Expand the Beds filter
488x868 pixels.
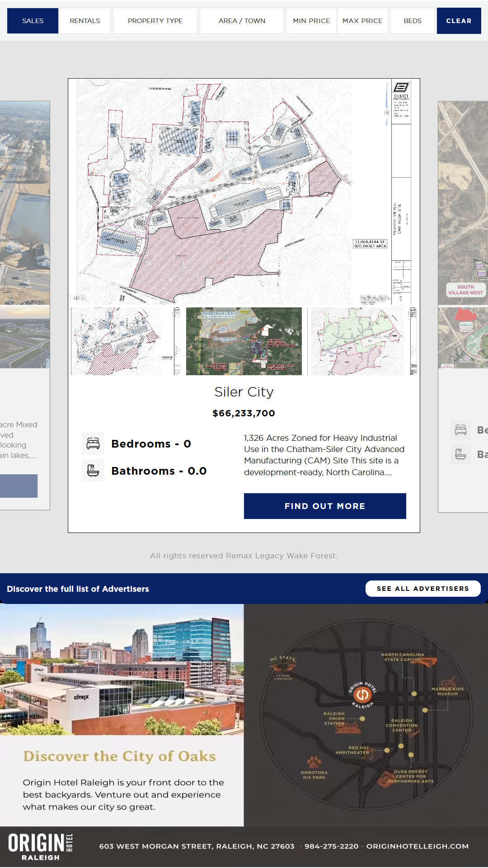tap(413, 21)
